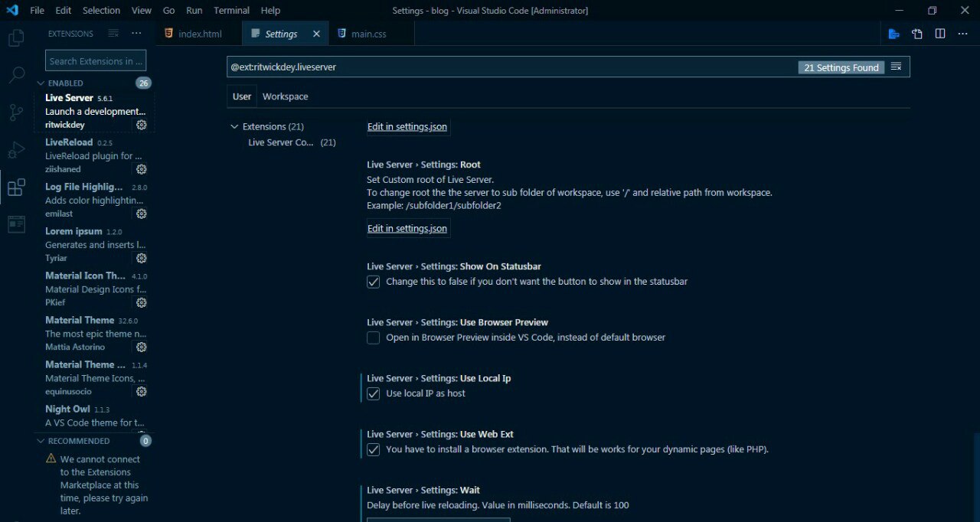Open the Run and Debug view
Viewport: 980px width, 522px height.
(x=16, y=150)
